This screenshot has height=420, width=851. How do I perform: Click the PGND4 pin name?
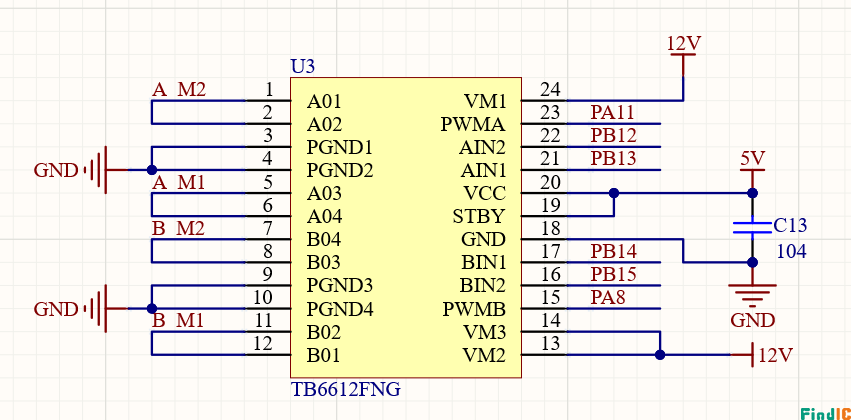click(340, 309)
